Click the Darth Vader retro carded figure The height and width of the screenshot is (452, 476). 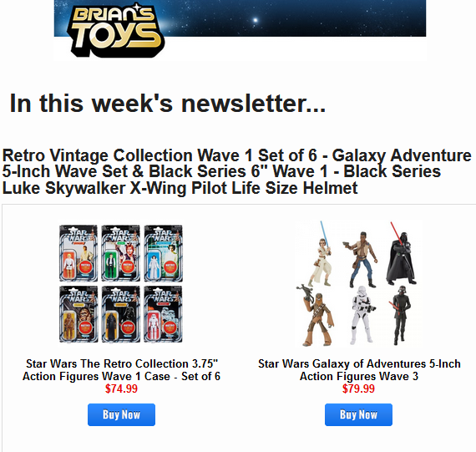(x=121, y=314)
